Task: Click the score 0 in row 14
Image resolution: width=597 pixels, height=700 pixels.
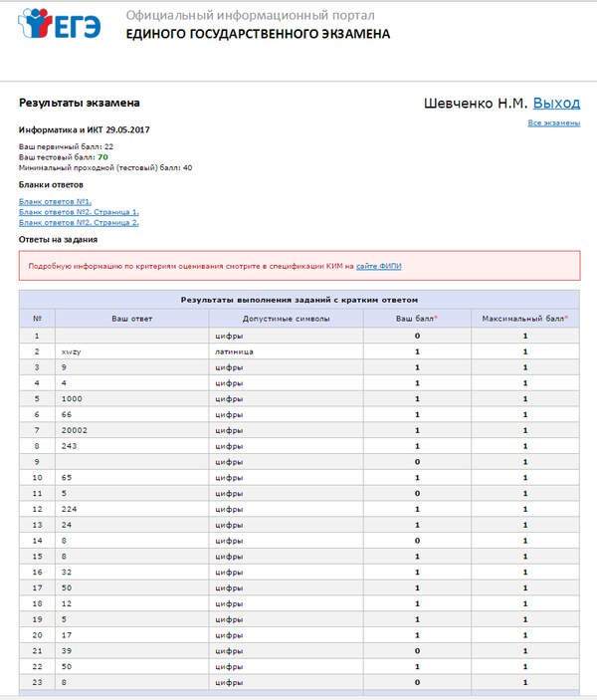Action: pyautogui.click(x=417, y=541)
